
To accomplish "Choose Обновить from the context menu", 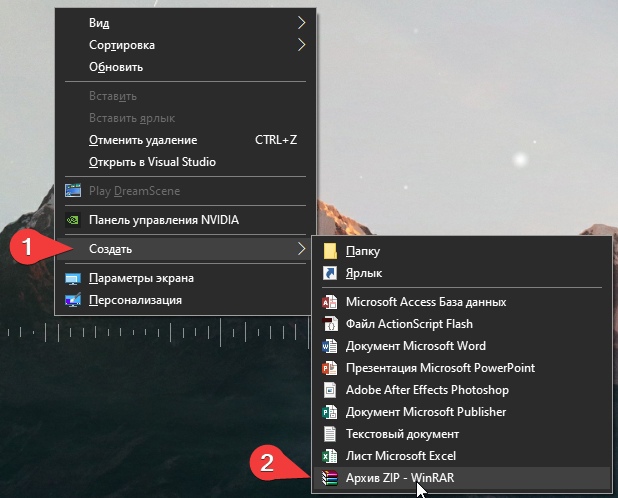I will point(185,67).
